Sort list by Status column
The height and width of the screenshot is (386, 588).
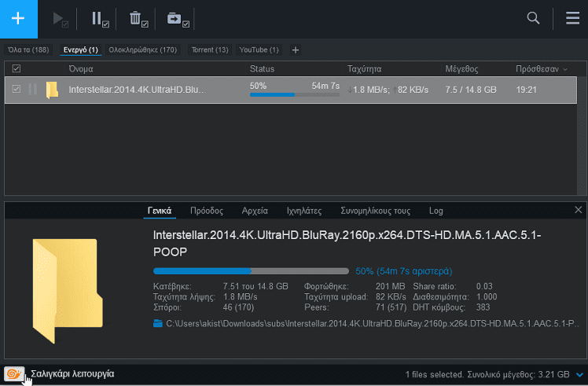pos(262,69)
